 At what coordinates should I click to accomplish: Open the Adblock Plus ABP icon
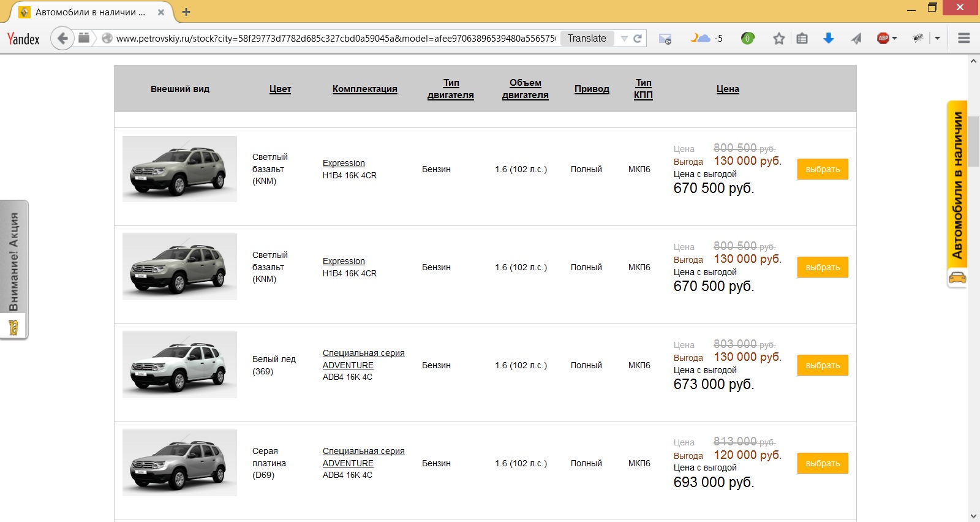point(883,38)
